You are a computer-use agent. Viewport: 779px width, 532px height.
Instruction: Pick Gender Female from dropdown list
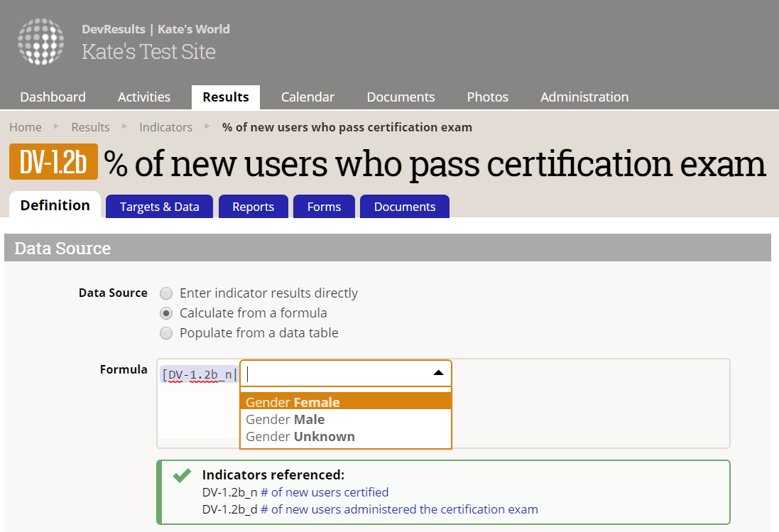click(x=293, y=403)
